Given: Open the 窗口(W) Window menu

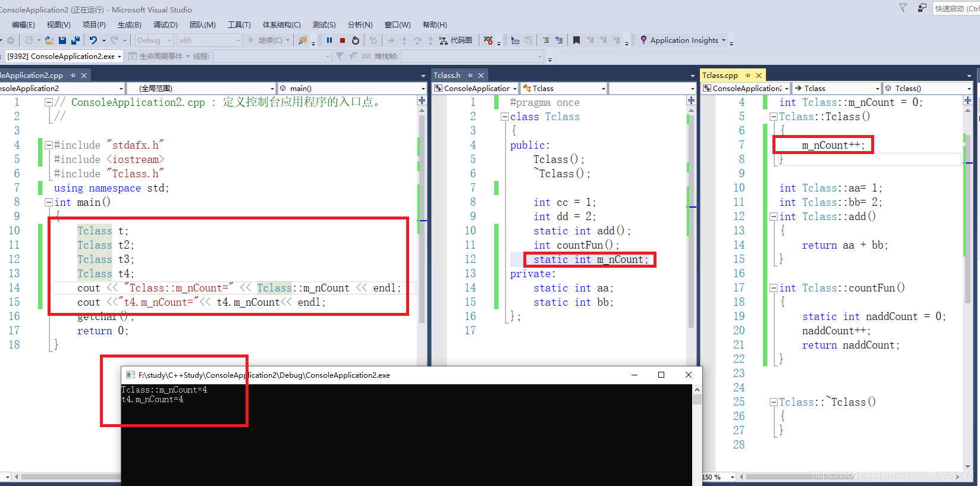Looking at the screenshot, I should [x=397, y=24].
